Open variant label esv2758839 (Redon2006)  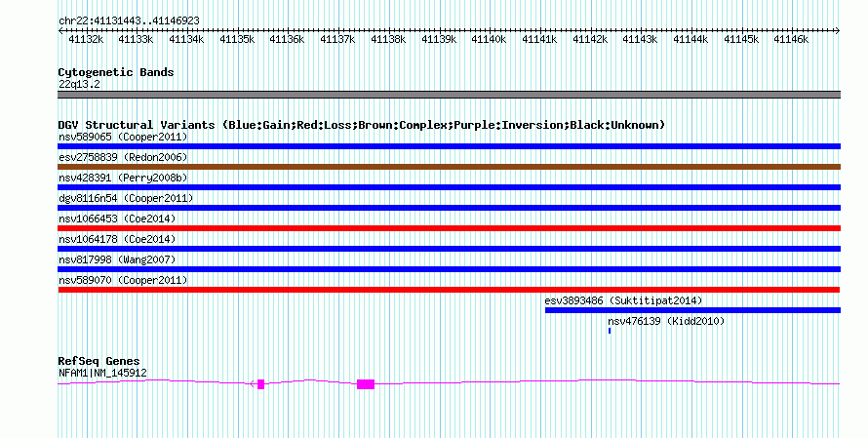click(123, 157)
